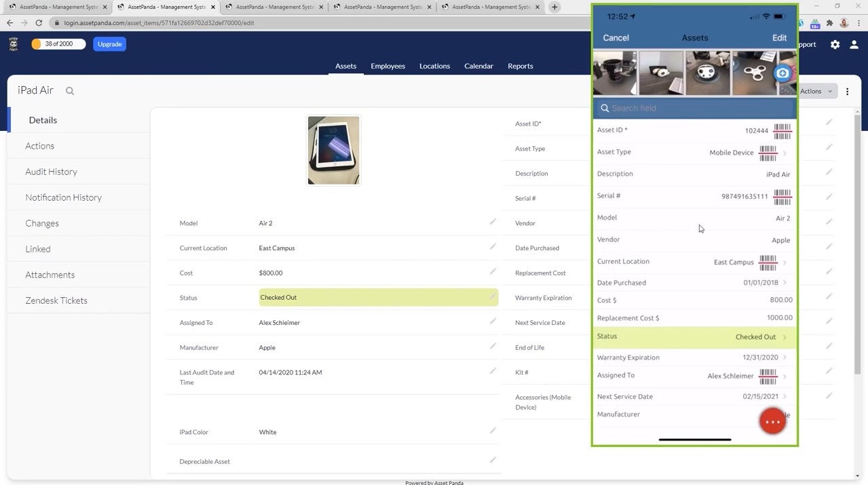Select the Actions sidebar item
This screenshot has height=485, width=868.
point(78,146)
